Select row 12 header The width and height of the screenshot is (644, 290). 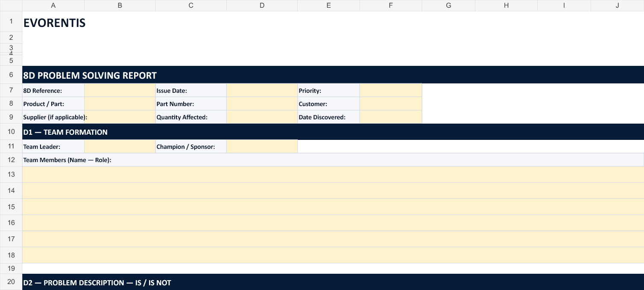pos(11,160)
